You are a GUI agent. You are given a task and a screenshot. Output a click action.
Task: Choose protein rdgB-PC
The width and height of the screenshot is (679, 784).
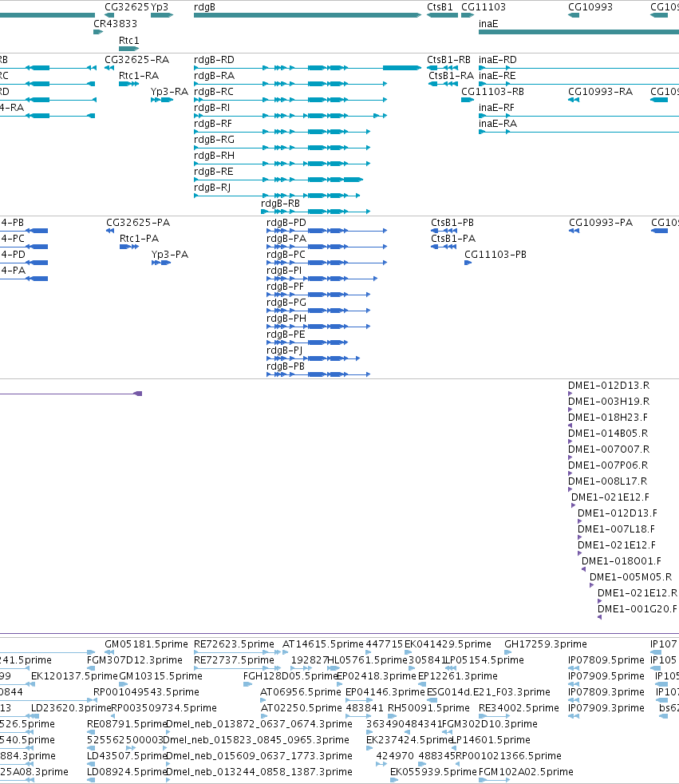(x=286, y=255)
